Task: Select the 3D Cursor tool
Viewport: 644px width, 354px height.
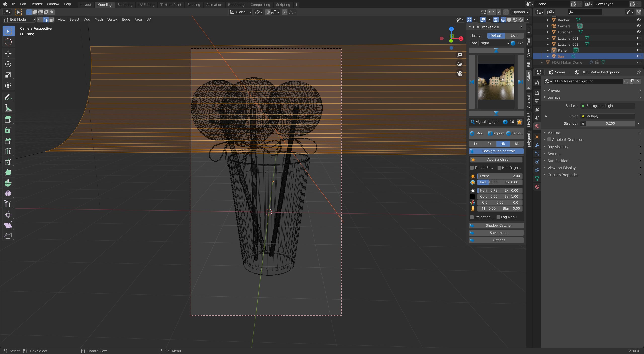Action: coord(8,42)
